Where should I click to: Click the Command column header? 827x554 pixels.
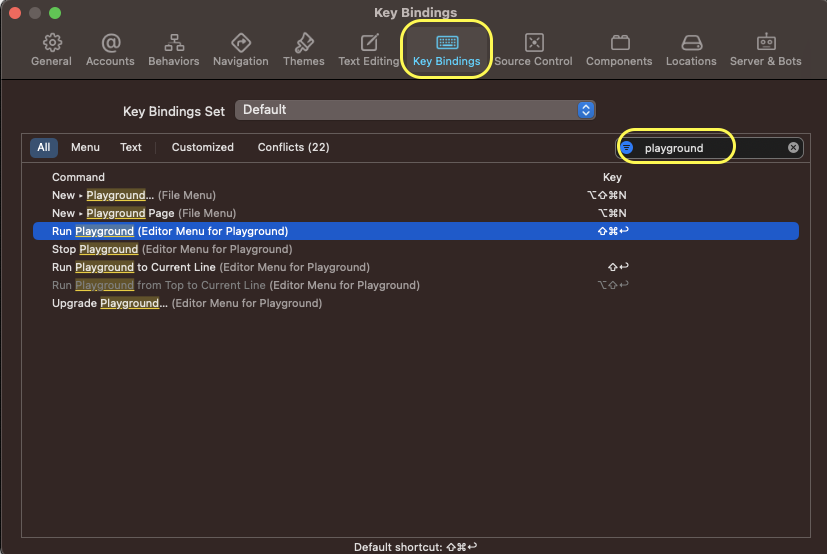(78, 177)
